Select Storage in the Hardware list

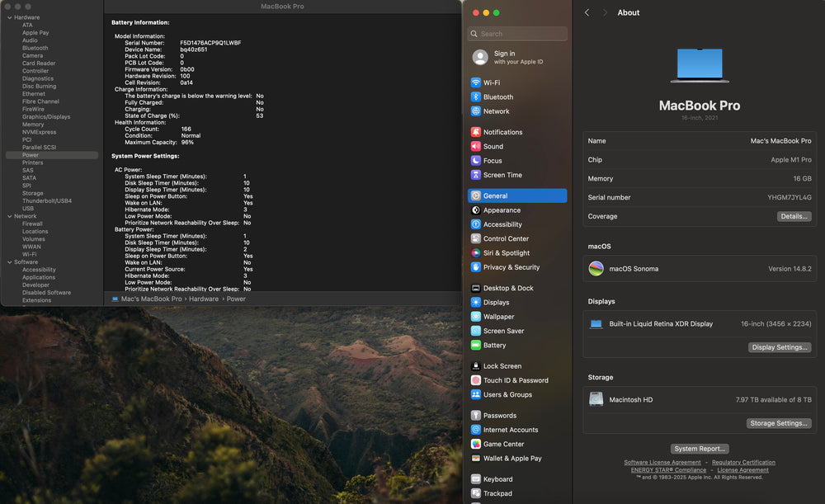pos(33,193)
